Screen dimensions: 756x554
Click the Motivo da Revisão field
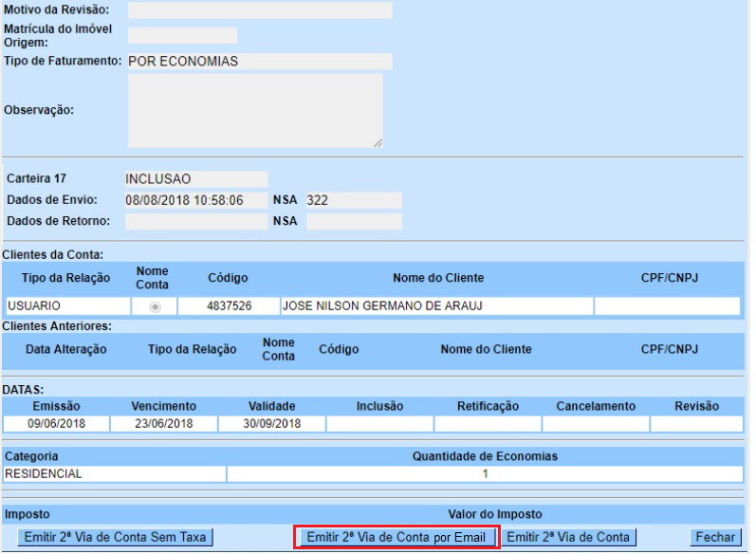(x=259, y=10)
